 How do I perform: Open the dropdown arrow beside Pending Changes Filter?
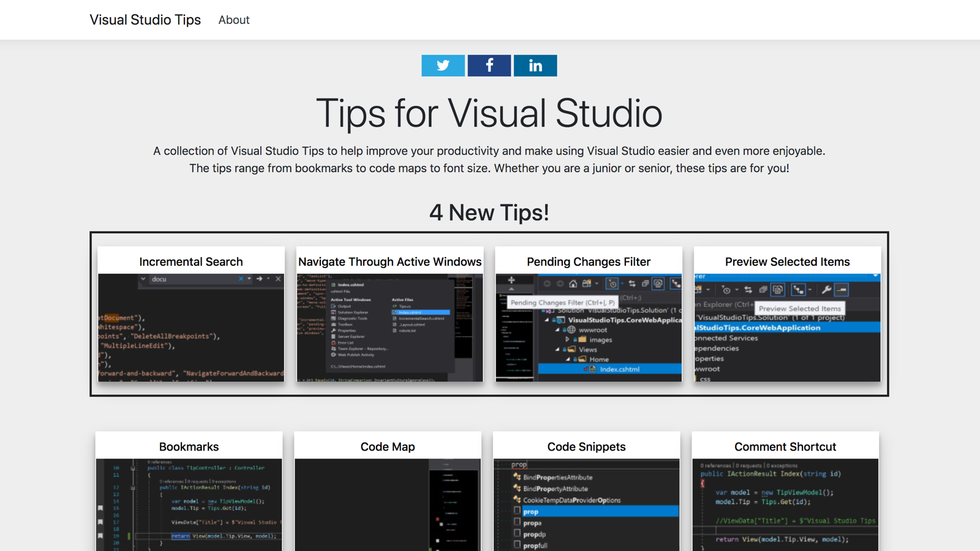click(x=622, y=283)
